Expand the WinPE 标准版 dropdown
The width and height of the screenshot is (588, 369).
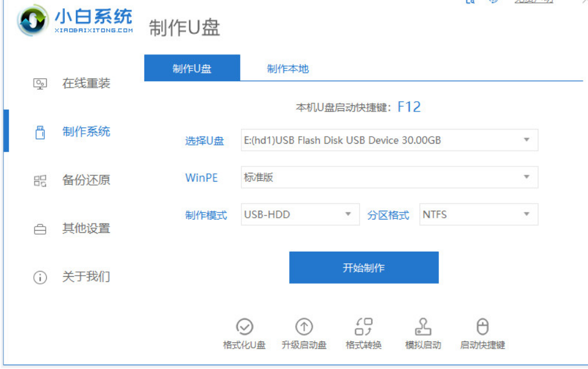click(389, 177)
